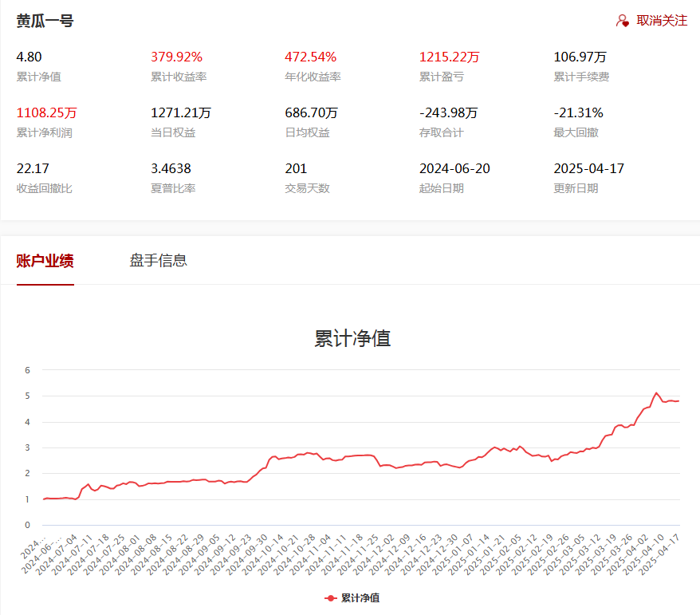Click the 累计收益率 label
This screenshot has height=615, width=700.
click(179, 77)
